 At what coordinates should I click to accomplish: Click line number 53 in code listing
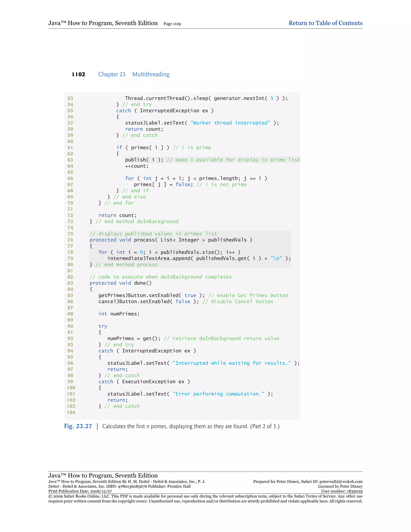pyautogui.click(x=70, y=98)
